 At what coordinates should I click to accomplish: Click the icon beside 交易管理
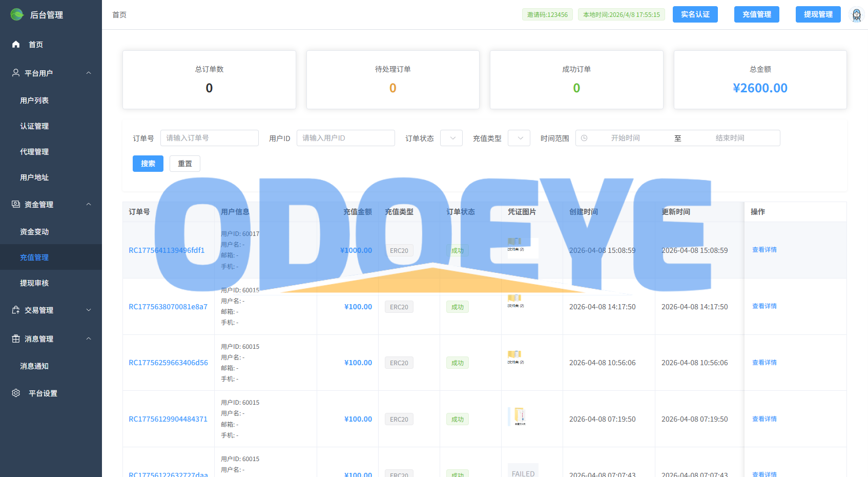coord(16,310)
